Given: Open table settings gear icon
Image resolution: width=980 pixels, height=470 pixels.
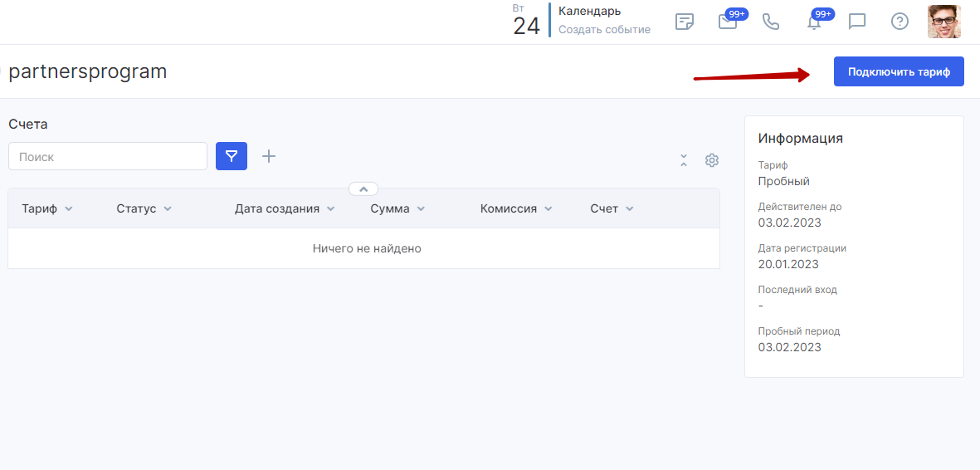Looking at the screenshot, I should [x=711, y=160].
